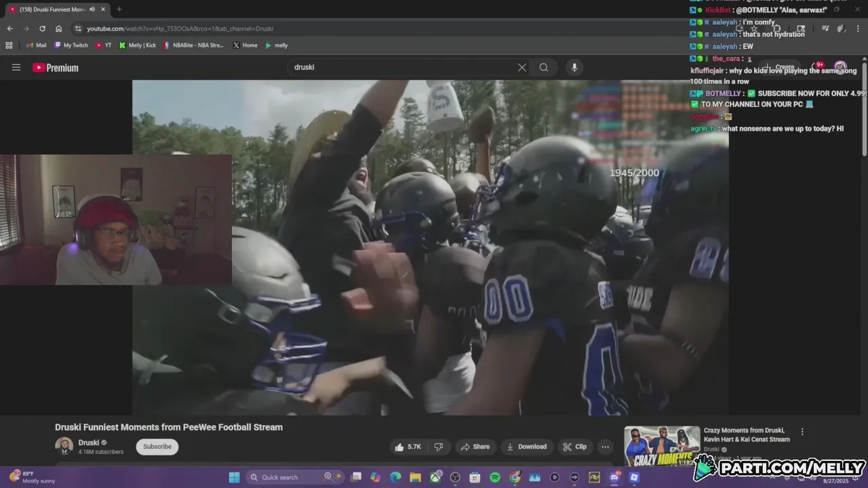Reload the YouTube page
868x488 pixels.
(42, 28)
